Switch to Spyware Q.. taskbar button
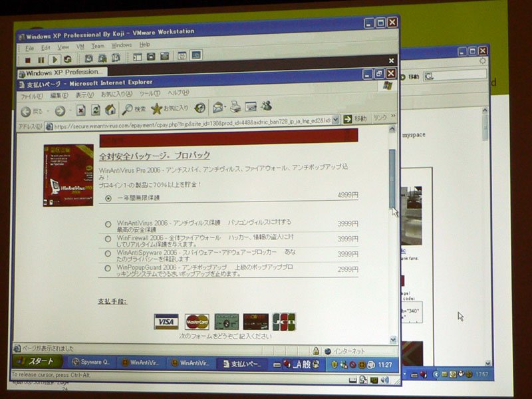532x399 pixels. 91,362
